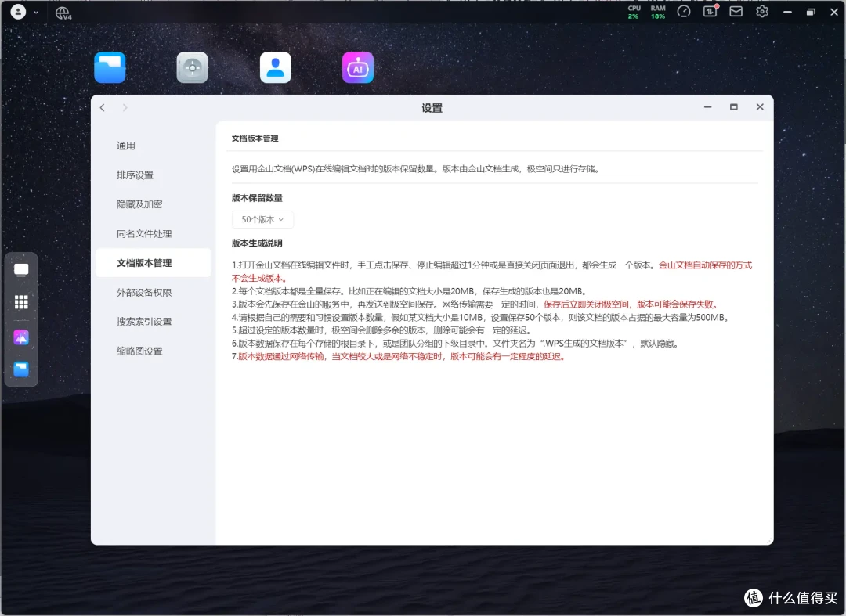
Task: Open the blue file icon in left dock
Action: pyautogui.click(x=21, y=369)
